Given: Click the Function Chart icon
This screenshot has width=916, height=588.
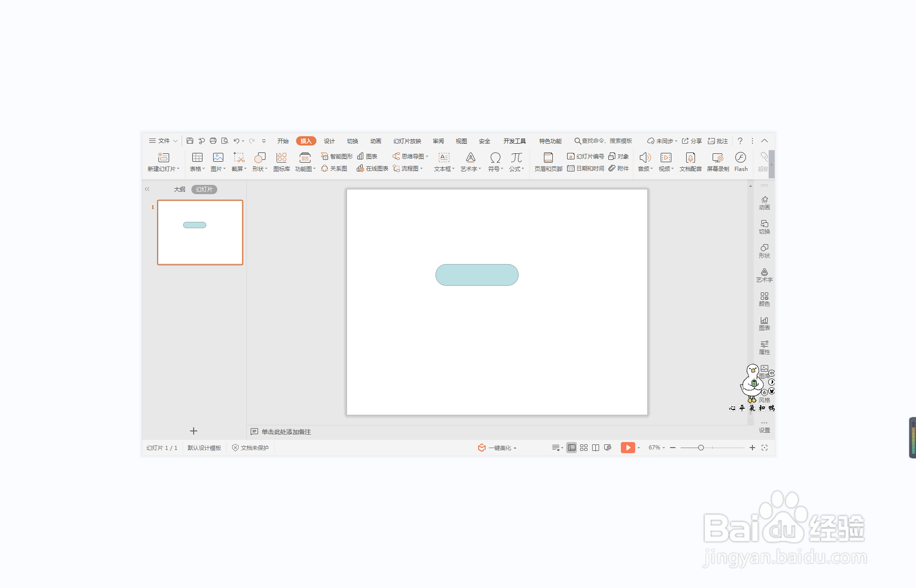Looking at the screenshot, I should coord(305,158).
